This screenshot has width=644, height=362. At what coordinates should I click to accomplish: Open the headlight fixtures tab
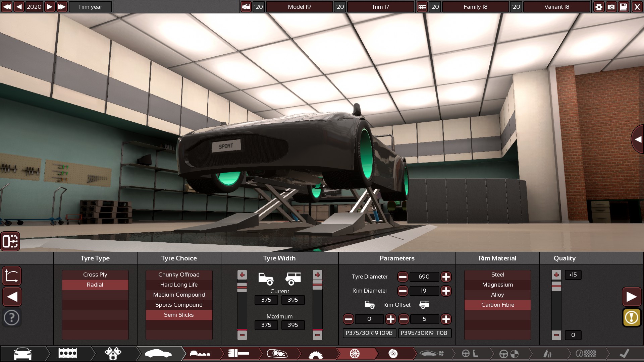click(277, 354)
